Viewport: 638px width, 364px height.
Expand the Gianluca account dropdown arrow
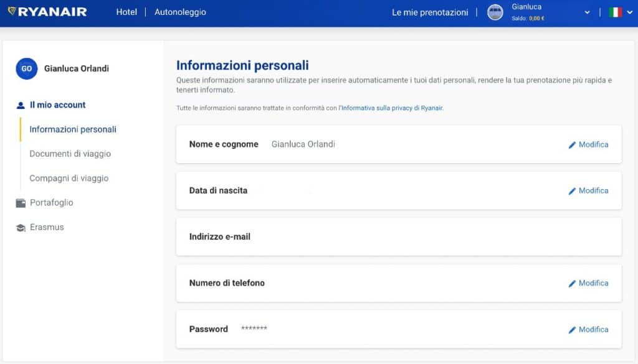pos(587,12)
